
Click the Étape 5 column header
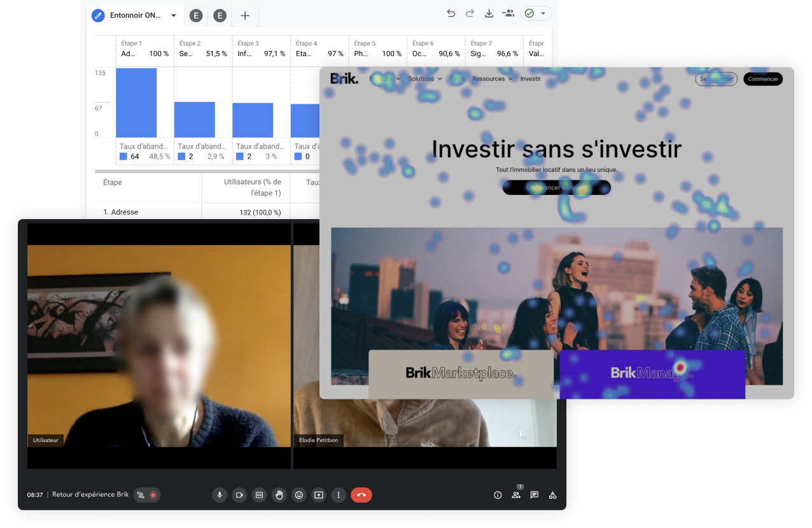(377, 49)
